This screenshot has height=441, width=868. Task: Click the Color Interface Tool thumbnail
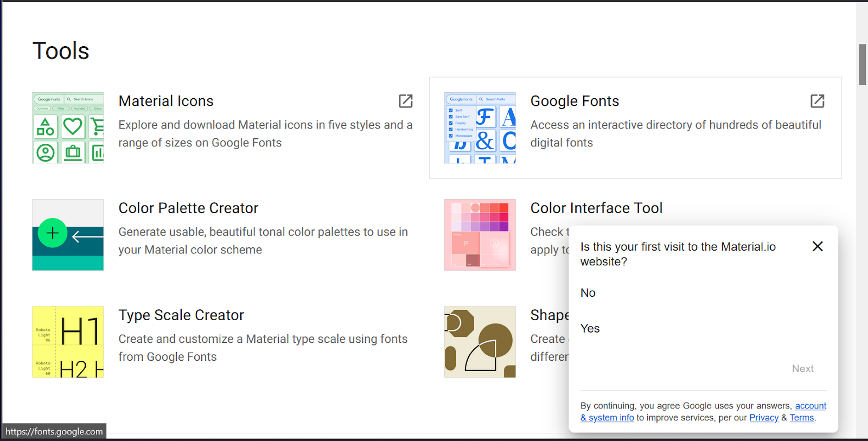(x=480, y=235)
